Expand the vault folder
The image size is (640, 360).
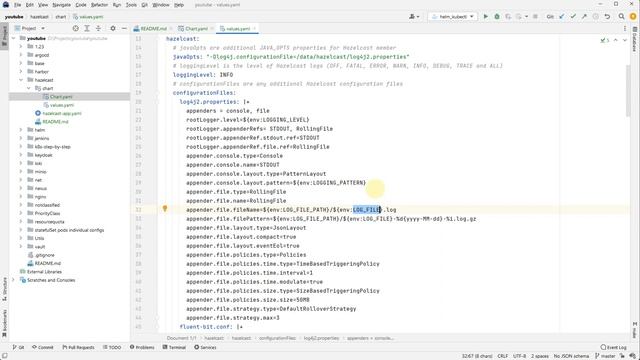tap(21, 247)
